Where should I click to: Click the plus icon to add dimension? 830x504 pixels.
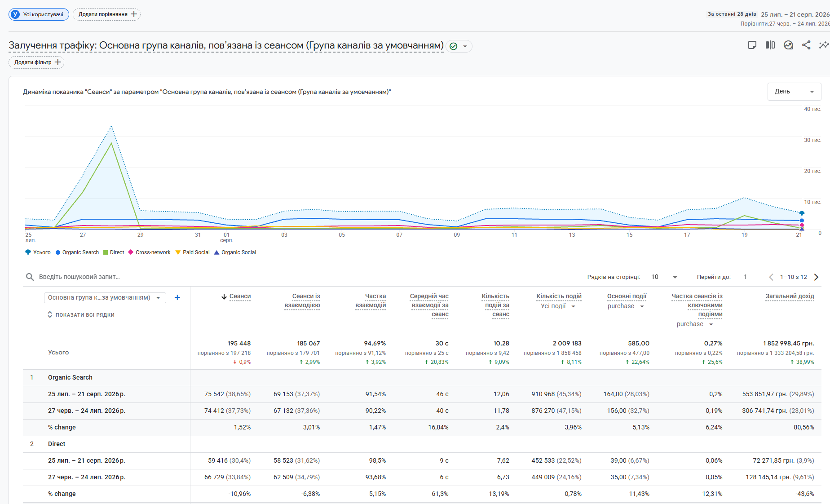(x=177, y=297)
